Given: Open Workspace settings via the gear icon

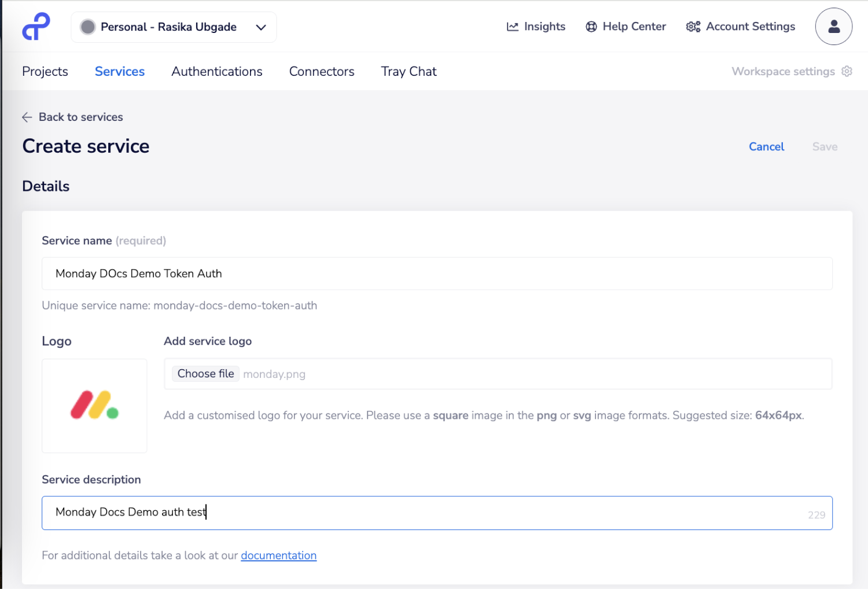Looking at the screenshot, I should coord(847,71).
